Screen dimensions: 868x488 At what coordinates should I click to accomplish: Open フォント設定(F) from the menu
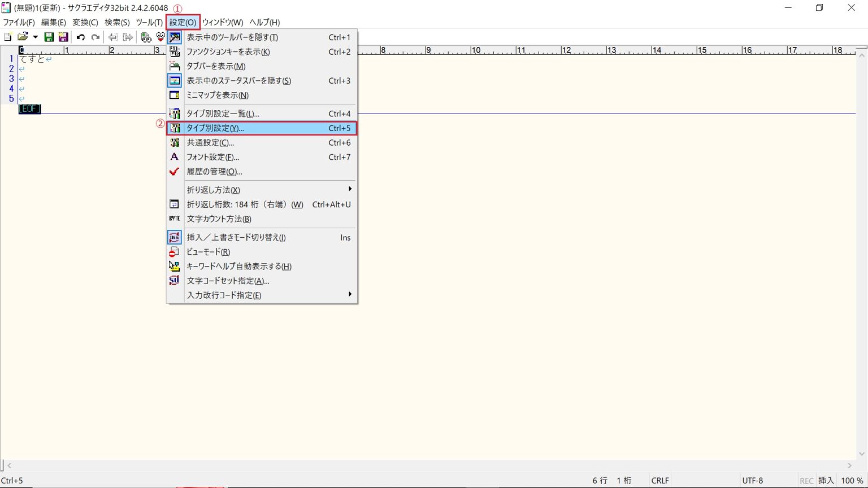click(212, 157)
